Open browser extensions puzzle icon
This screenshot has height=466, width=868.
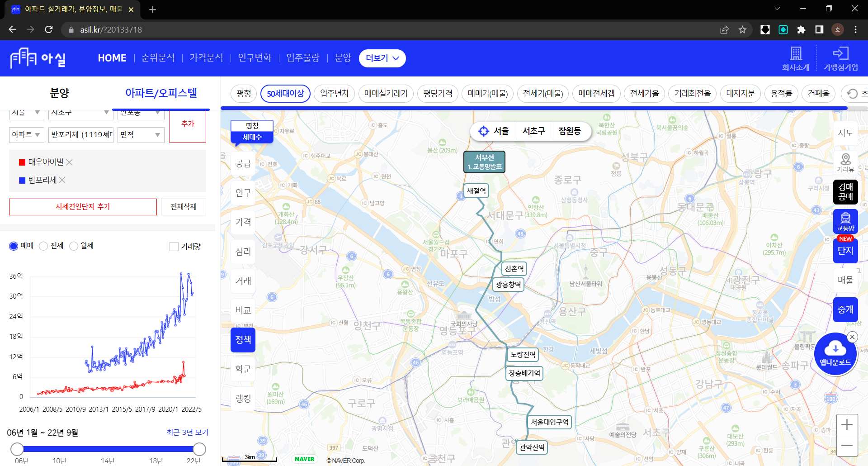coord(801,29)
